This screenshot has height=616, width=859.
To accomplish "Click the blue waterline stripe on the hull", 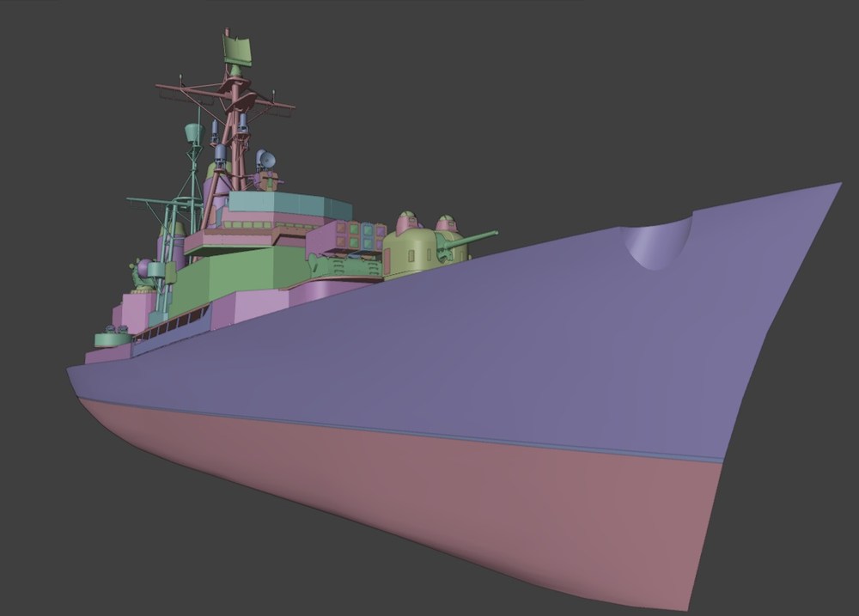I will [x=400, y=428].
